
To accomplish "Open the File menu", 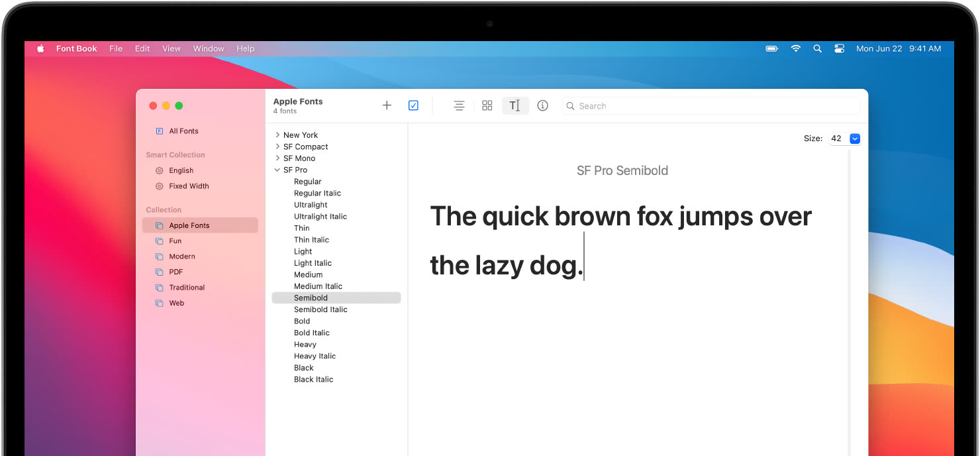I will point(116,48).
